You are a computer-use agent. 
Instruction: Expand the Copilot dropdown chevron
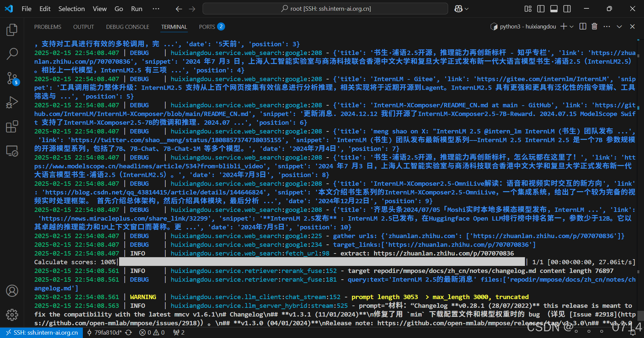tap(467, 9)
